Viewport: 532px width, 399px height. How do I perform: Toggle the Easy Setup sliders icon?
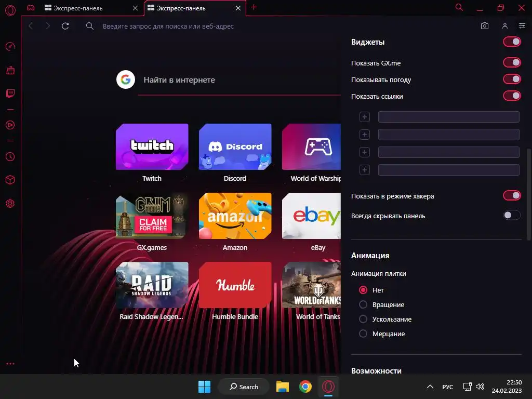tap(522, 26)
